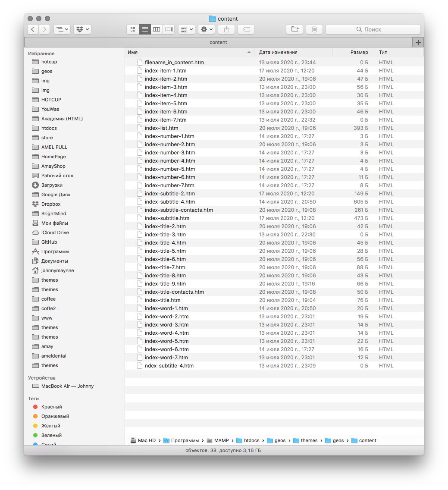
Task: Click htdocs in the path bar
Action: click(x=248, y=441)
